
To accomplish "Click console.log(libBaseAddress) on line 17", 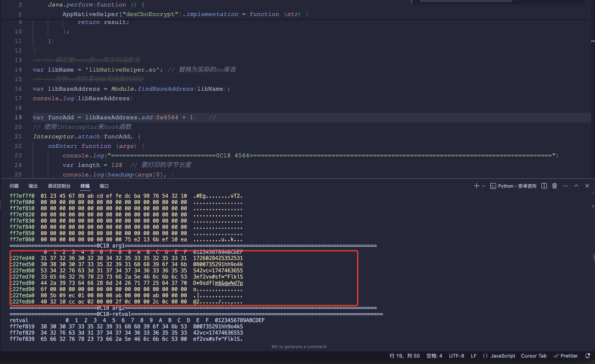I will [83, 98].
